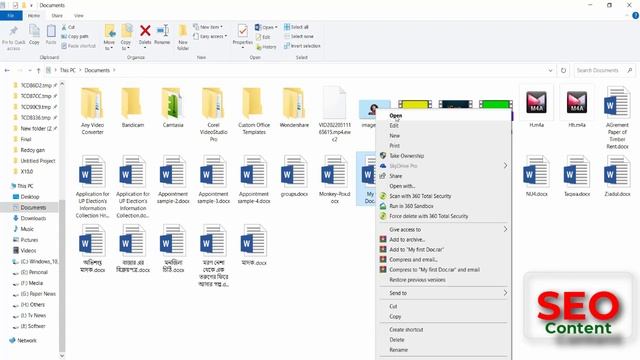Click Copy path in the ribbon
This screenshot has width=640, height=360.
75,36
